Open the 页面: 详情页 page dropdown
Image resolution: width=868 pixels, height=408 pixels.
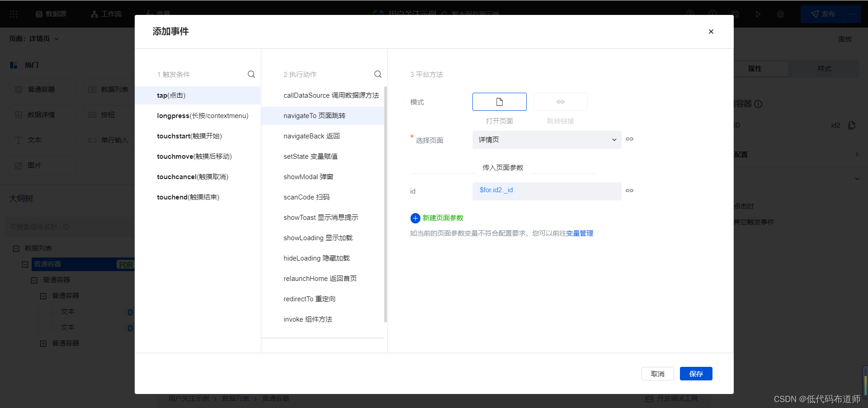coord(34,39)
